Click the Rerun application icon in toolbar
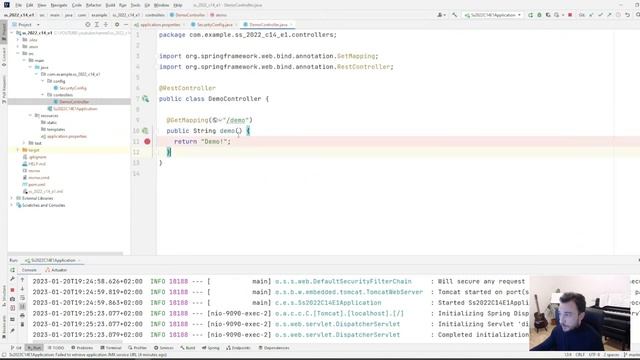Viewport: 640px width, 360px height. 530,15
